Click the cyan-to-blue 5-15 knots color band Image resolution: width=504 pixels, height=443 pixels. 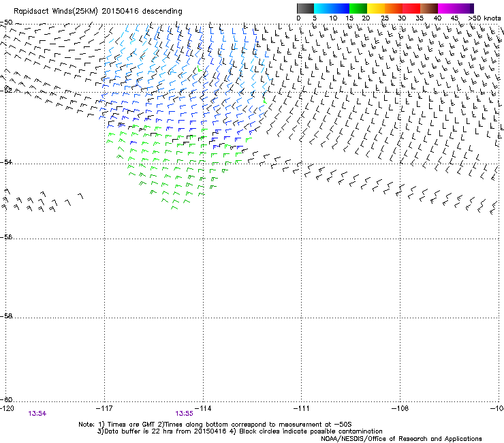(x=332, y=8)
